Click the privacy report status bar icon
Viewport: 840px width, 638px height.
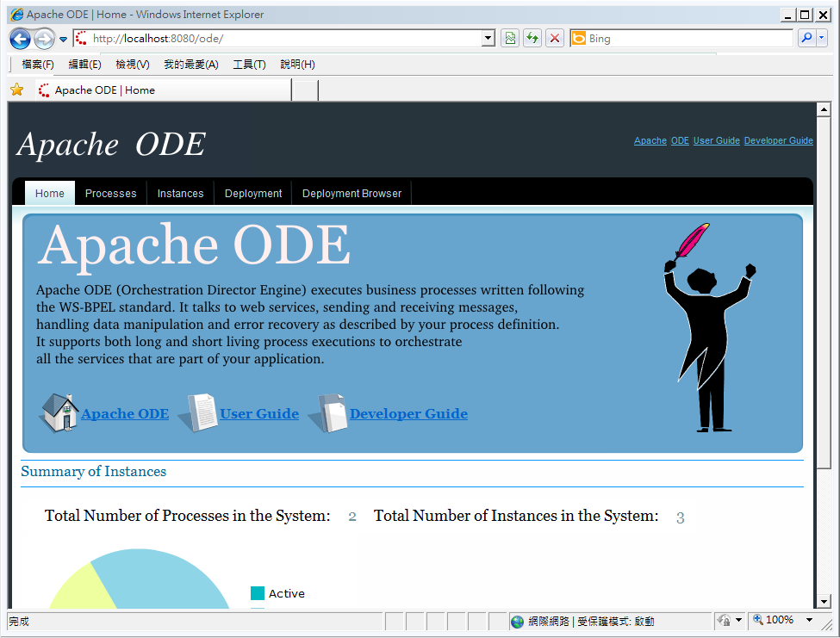(725, 620)
